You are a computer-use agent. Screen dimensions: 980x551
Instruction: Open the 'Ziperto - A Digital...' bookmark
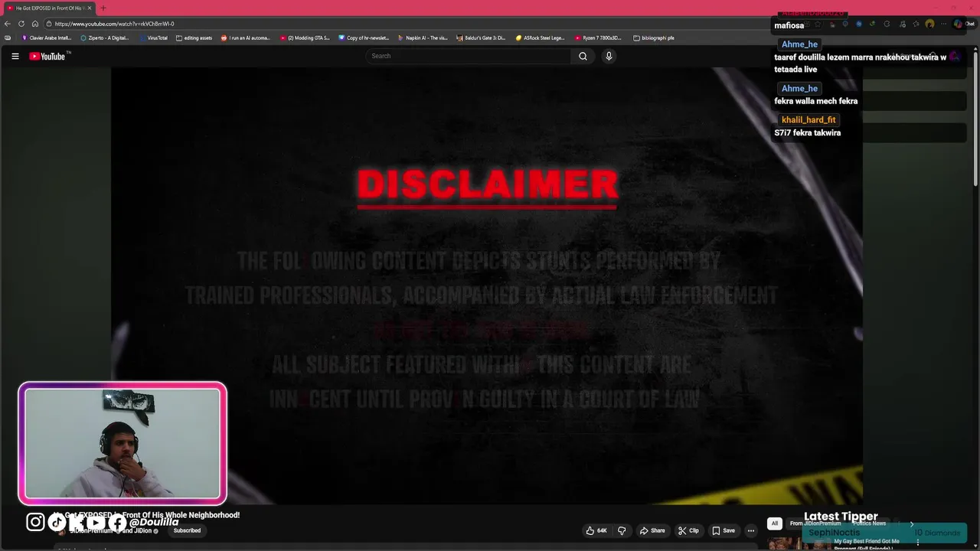(x=105, y=37)
